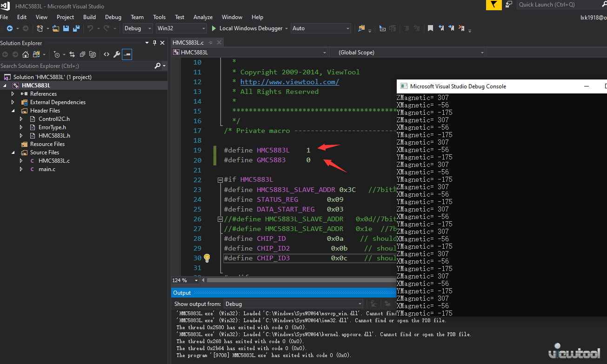This screenshot has width=607, height=364.
Task: Open main.c in Solution Explorer
Action: pos(47,169)
